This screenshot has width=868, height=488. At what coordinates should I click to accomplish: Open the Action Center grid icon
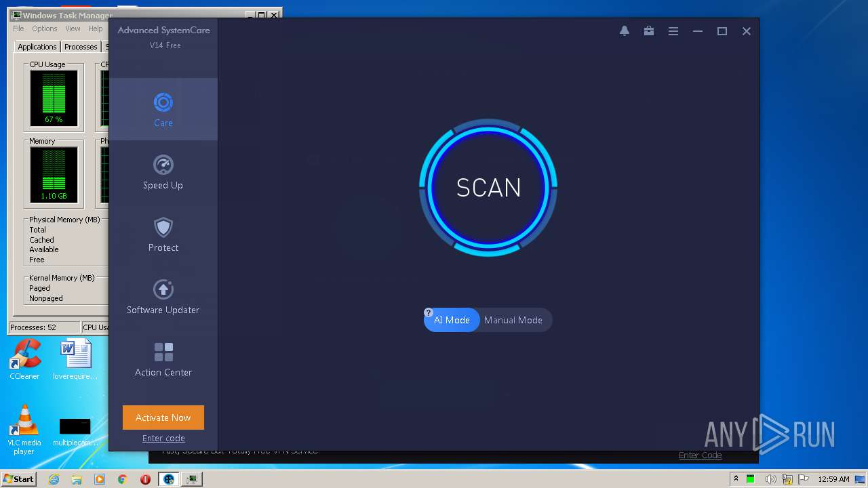(x=163, y=352)
